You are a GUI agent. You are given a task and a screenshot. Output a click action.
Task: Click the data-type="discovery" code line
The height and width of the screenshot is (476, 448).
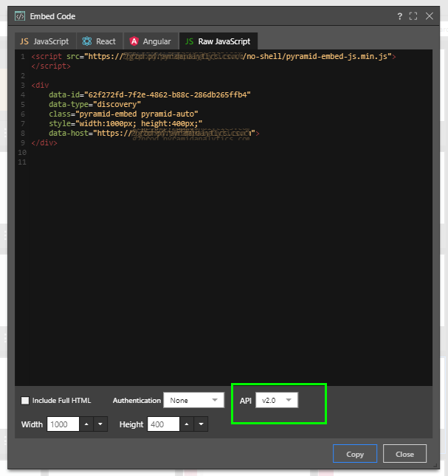tap(94, 105)
